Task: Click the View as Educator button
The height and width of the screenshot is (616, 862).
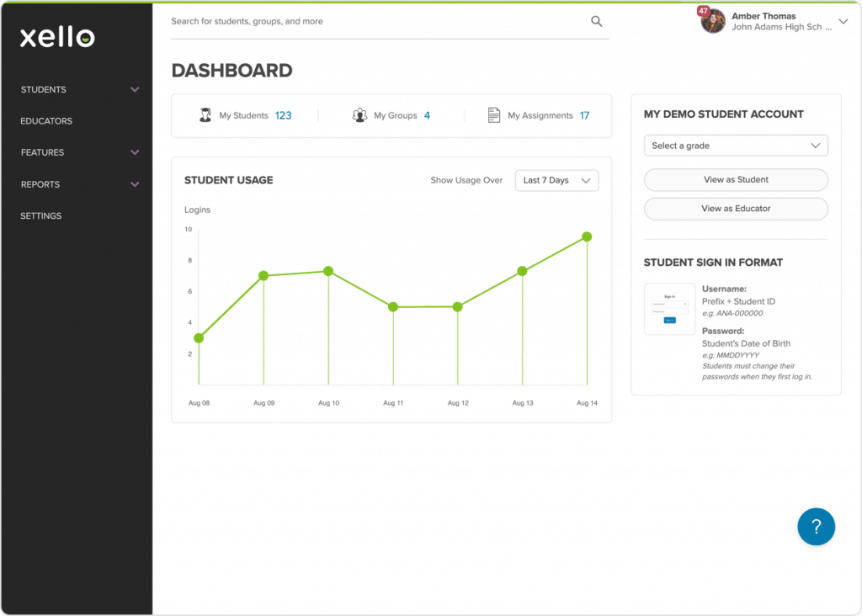Action: coord(735,208)
